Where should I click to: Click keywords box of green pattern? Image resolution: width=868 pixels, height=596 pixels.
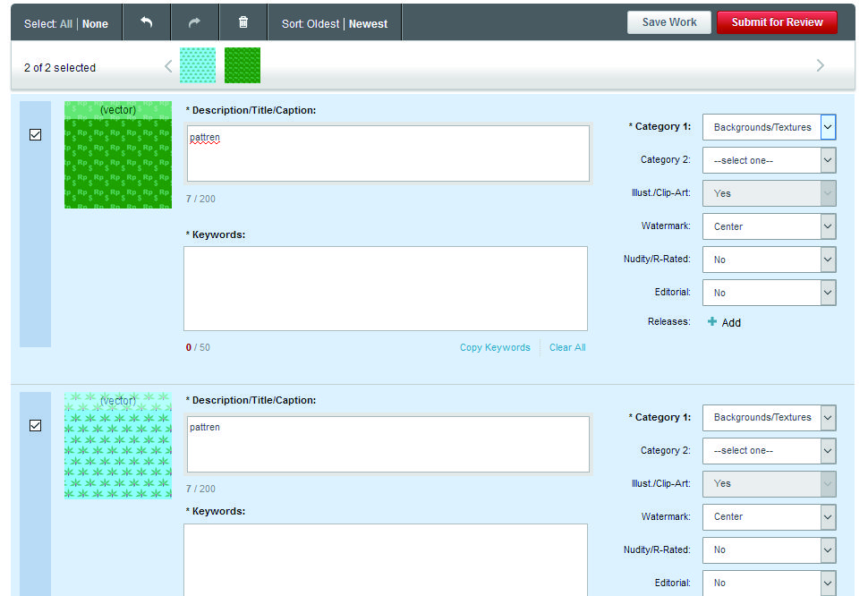[x=386, y=288]
